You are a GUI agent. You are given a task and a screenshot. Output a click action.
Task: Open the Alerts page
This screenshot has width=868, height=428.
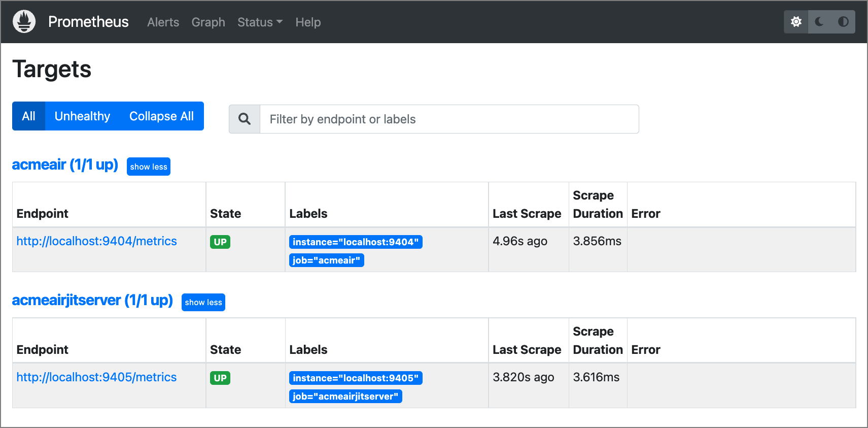(163, 22)
